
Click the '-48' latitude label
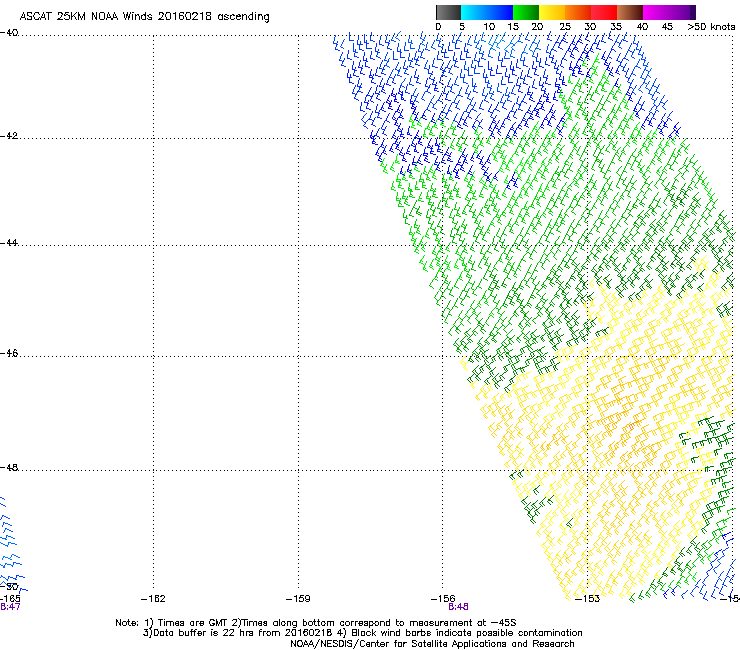tap(9, 467)
